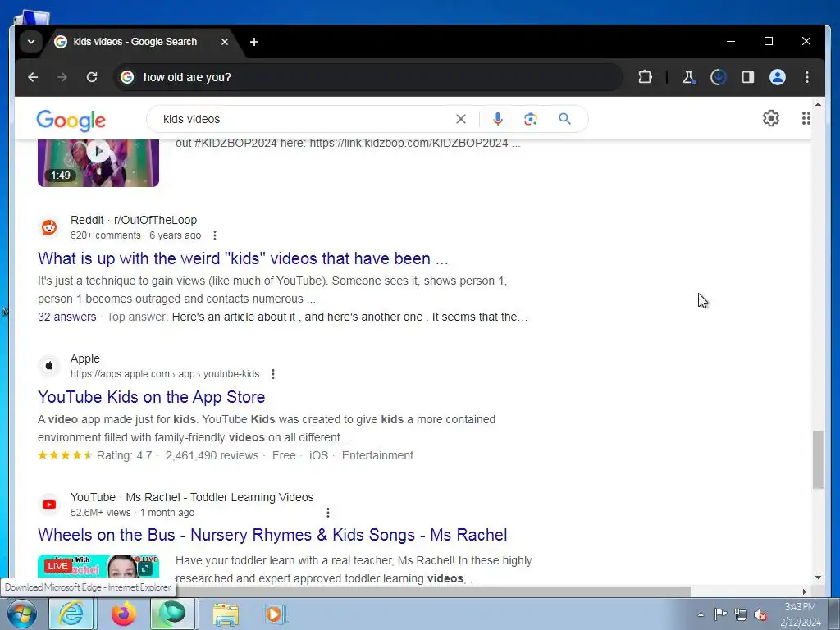
Task: Click the Reddit favicon
Action: pos(49,227)
